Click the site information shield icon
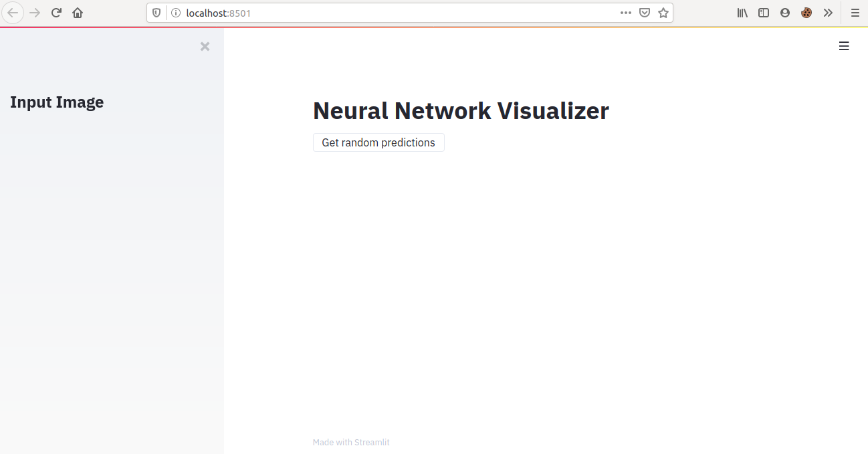Screen dimensions: 868x454 [x=155, y=13]
